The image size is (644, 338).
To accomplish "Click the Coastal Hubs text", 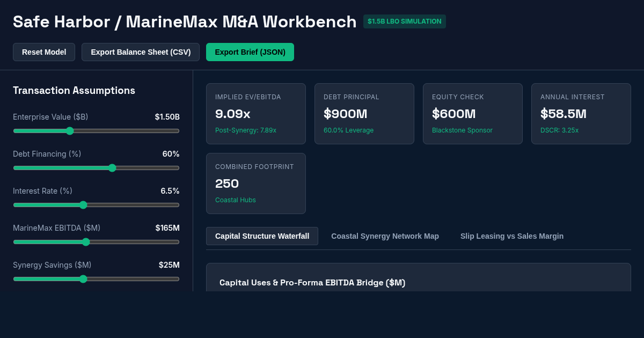I will [x=236, y=200].
